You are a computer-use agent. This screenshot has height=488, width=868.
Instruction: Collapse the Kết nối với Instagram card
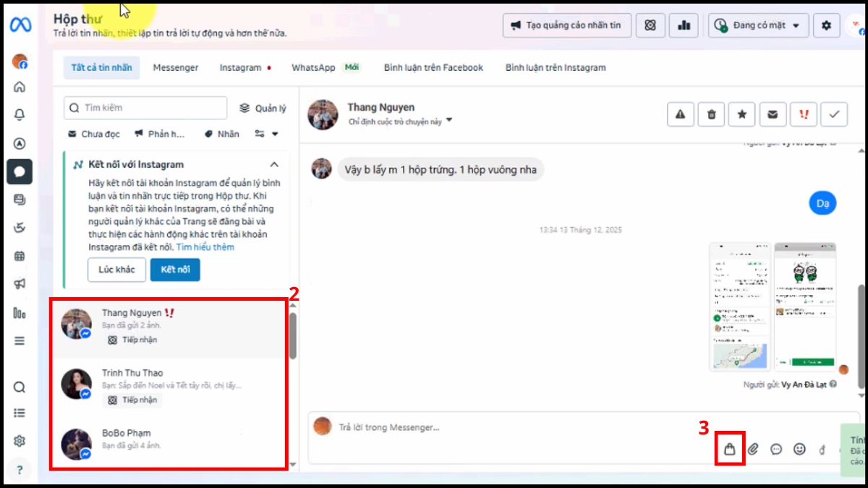(274, 164)
